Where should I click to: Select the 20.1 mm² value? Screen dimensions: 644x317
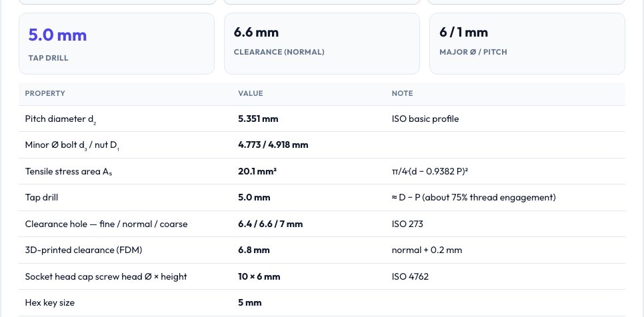(257, 171)
